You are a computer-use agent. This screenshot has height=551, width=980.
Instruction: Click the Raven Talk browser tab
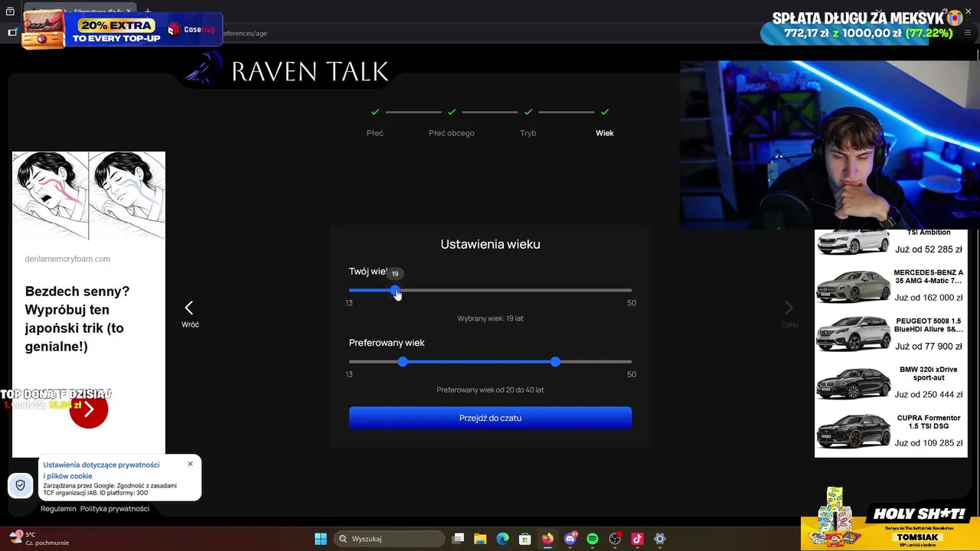(x=80, y=11)
